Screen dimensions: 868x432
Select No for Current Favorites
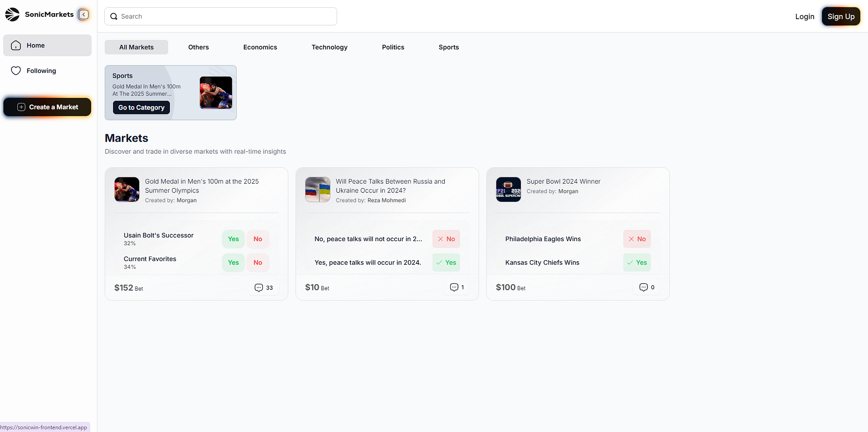point(258,262)
